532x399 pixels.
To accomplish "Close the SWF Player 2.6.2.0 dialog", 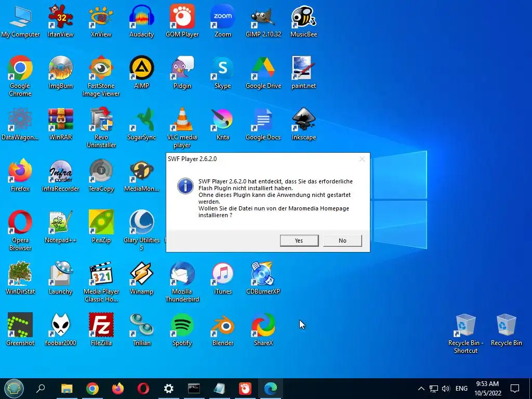I will [362, 159].
